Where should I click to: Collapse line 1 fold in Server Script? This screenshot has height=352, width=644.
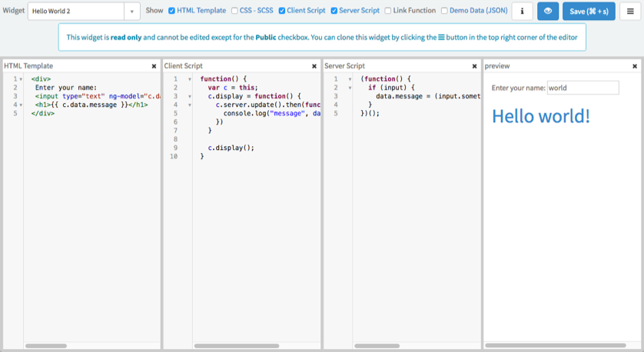(x=350, y=79)
